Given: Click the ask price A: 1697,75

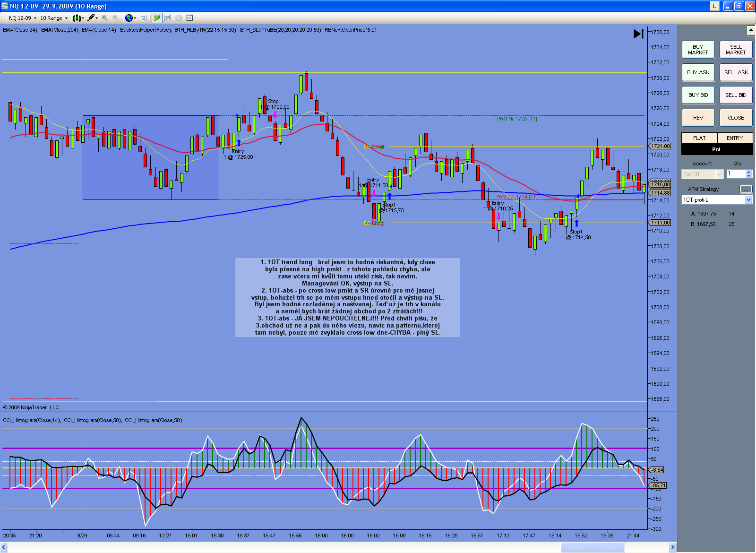Looking at the screenshot, I should 704,214.
